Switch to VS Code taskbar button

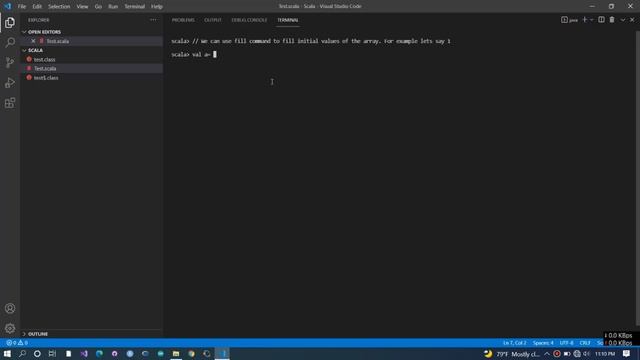222,354
